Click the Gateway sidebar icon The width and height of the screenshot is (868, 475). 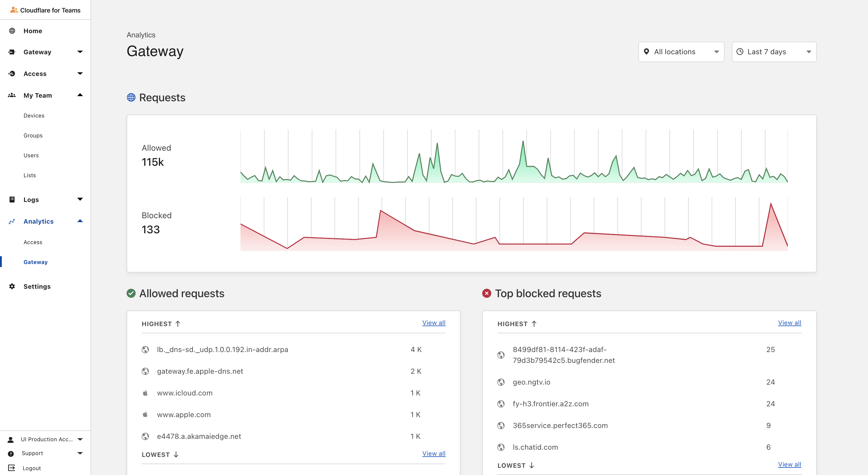12,52
